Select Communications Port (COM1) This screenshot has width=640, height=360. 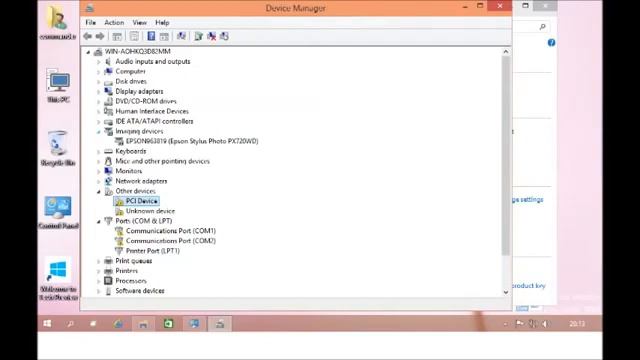pyautogui.click(x=171, y=231)
